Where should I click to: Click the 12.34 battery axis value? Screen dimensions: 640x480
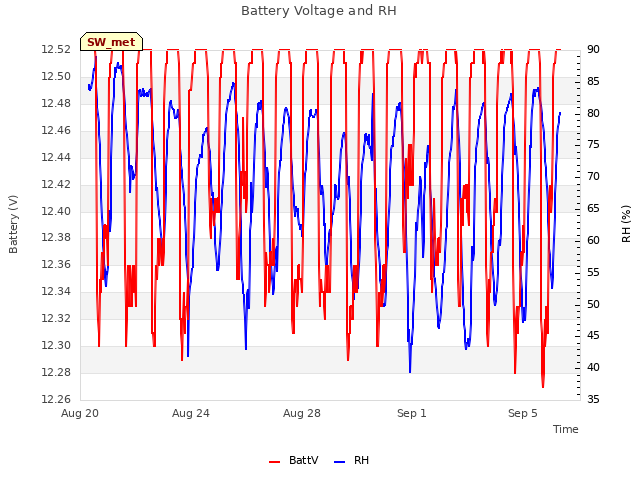point(56,291)
